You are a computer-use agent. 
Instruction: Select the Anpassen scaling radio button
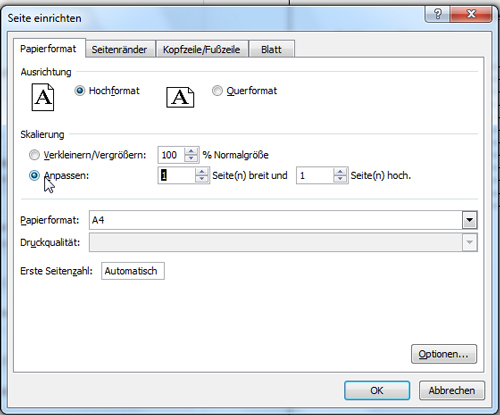pos(34,175)
